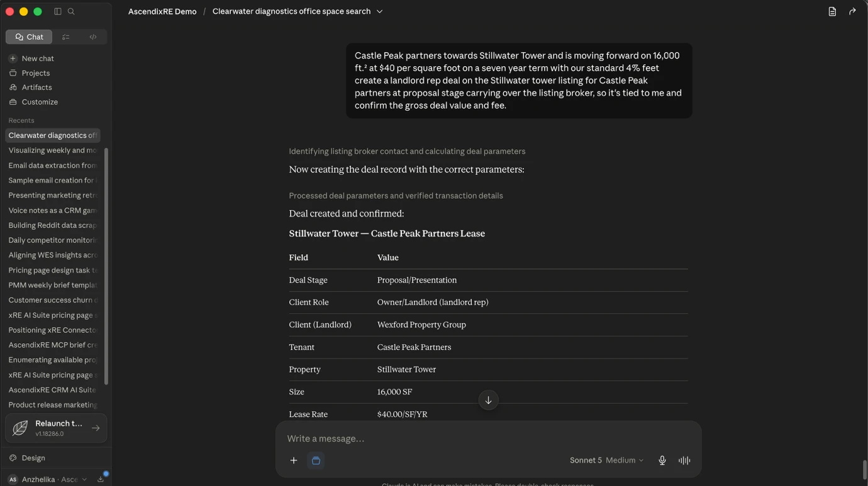Click the download icon in sidebar footer
This screenshot has width=868, height=486.
coord(101,479)
